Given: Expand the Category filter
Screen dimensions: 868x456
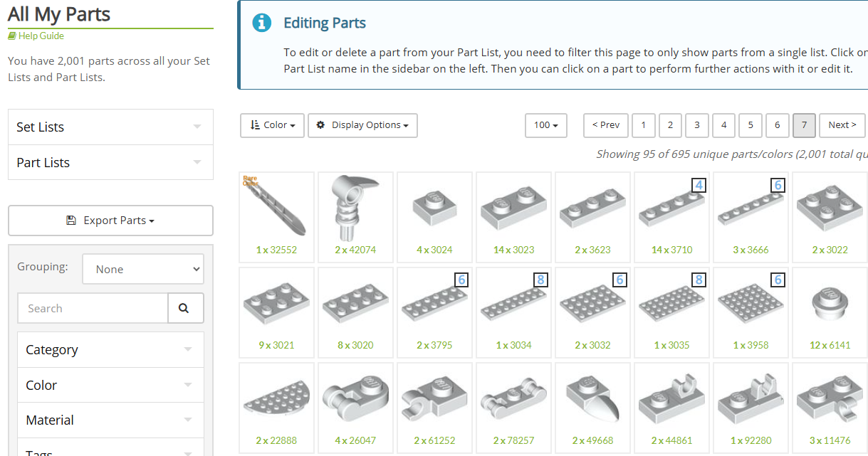Looking at the screenshot, I should pos(110,350).
